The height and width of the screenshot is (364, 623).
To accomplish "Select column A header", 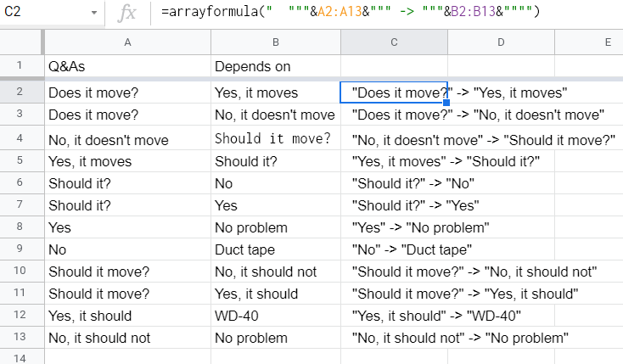I will coord(127,42).
